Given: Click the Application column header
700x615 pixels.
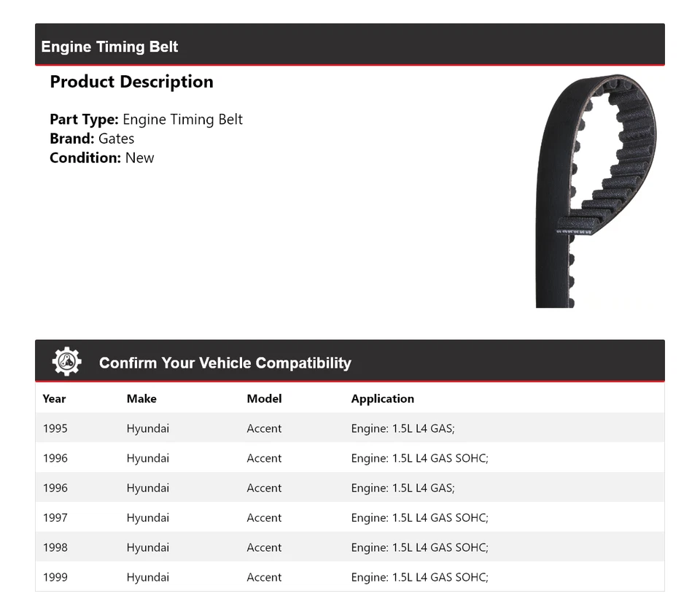Looking at the screenshot, I should point(382,398).
